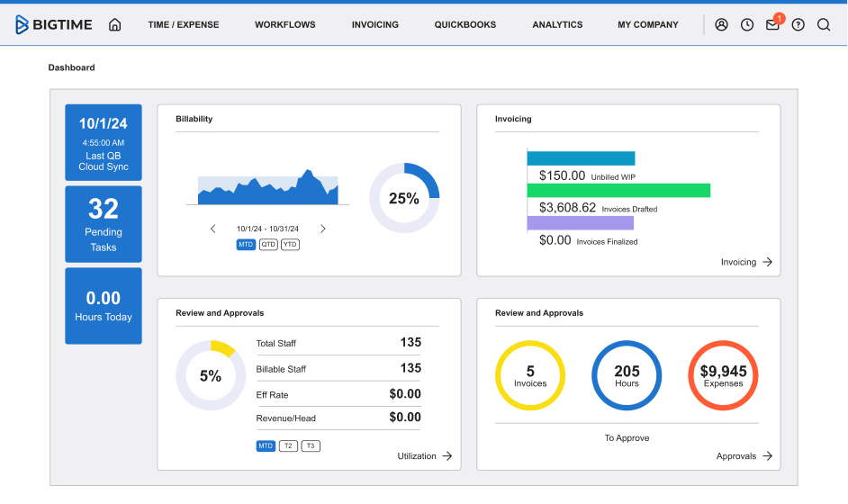Viewport: 848px width, 504px height.
Task: Open the ANALYTICS menu
Action: [x=557, y=25]
